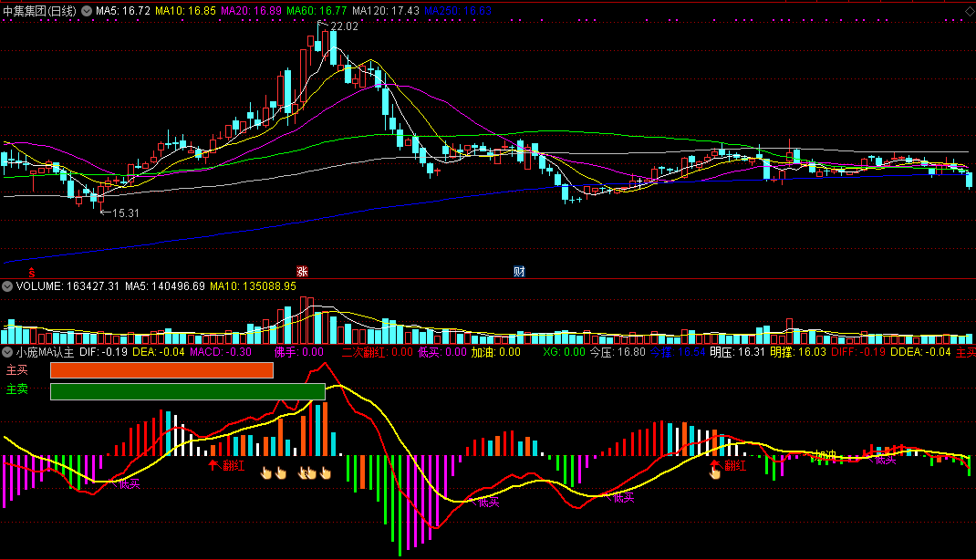Click the 涨 event marker on the time axis
The height and width of the screenshot is (560, 976).
click(x=303, y=271)
